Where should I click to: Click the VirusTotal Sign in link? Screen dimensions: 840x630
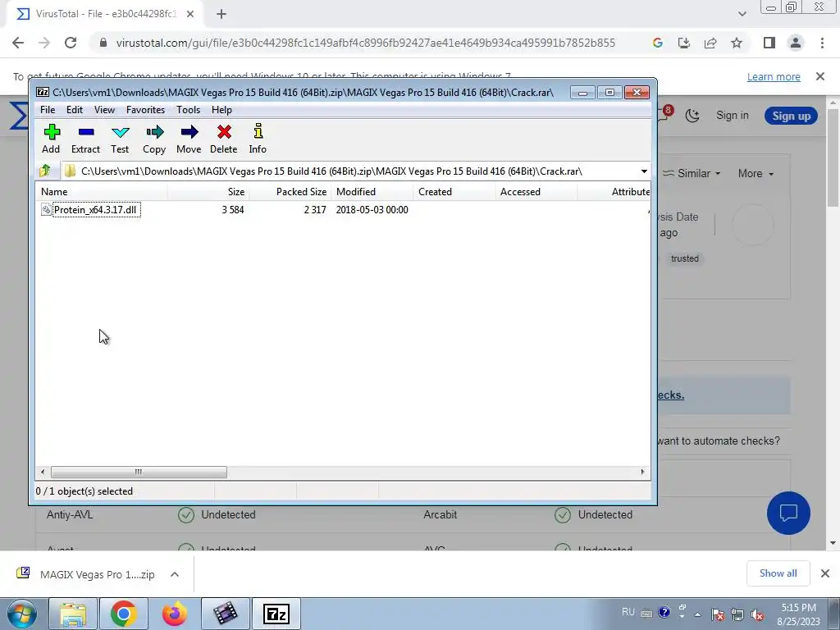click(733, 115)
